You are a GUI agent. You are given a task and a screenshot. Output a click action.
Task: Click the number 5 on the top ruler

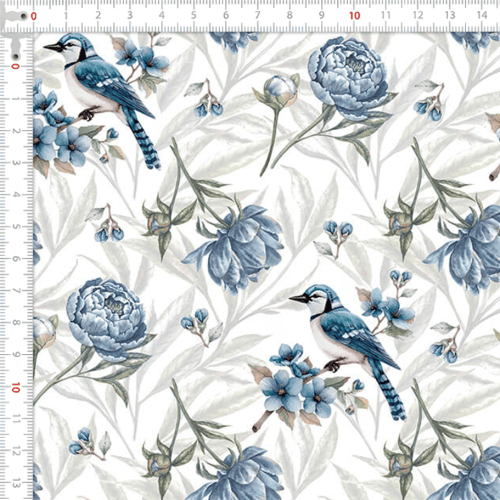(194, 15)
